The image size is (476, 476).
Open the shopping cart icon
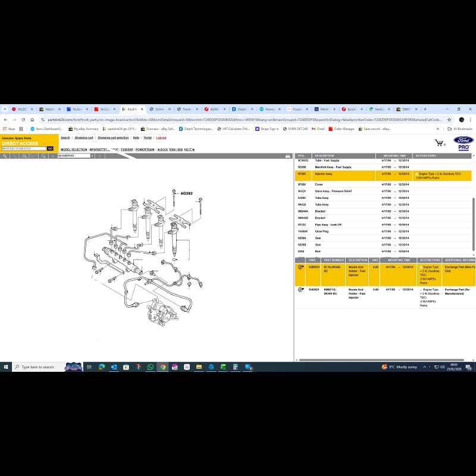[439, 143]
